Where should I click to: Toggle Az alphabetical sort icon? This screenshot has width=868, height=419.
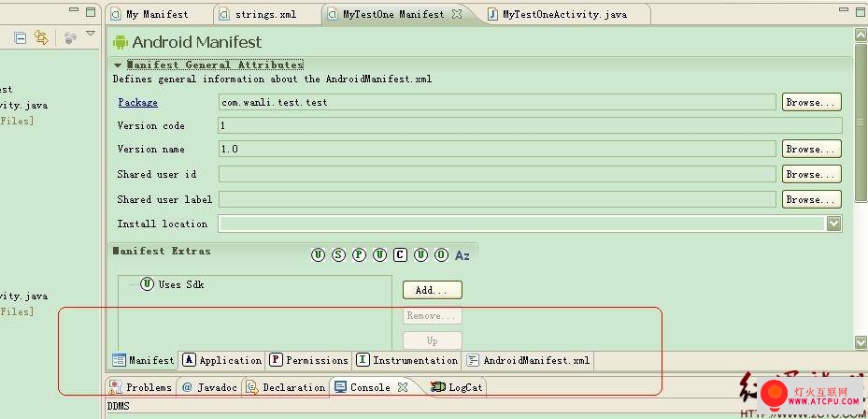(x=462, y=255)
